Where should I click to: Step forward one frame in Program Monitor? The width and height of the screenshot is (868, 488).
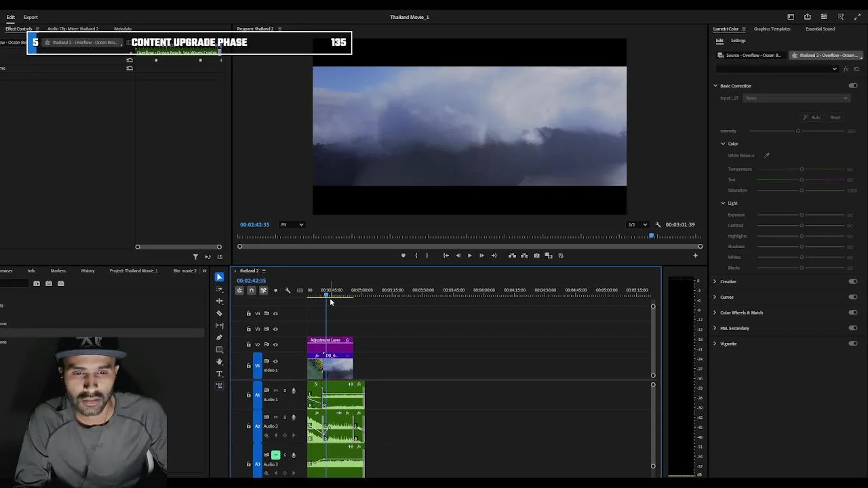click(481, 256)
